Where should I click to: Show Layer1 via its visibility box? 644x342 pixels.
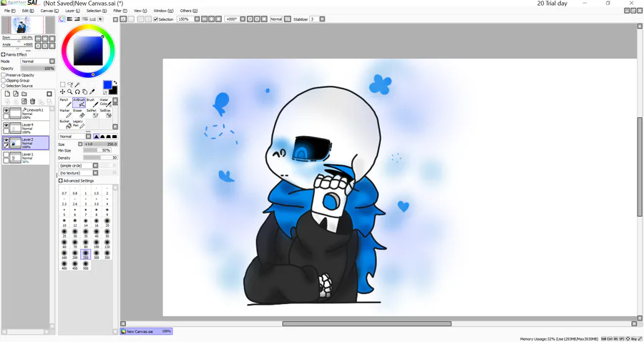tap(6, 155)
